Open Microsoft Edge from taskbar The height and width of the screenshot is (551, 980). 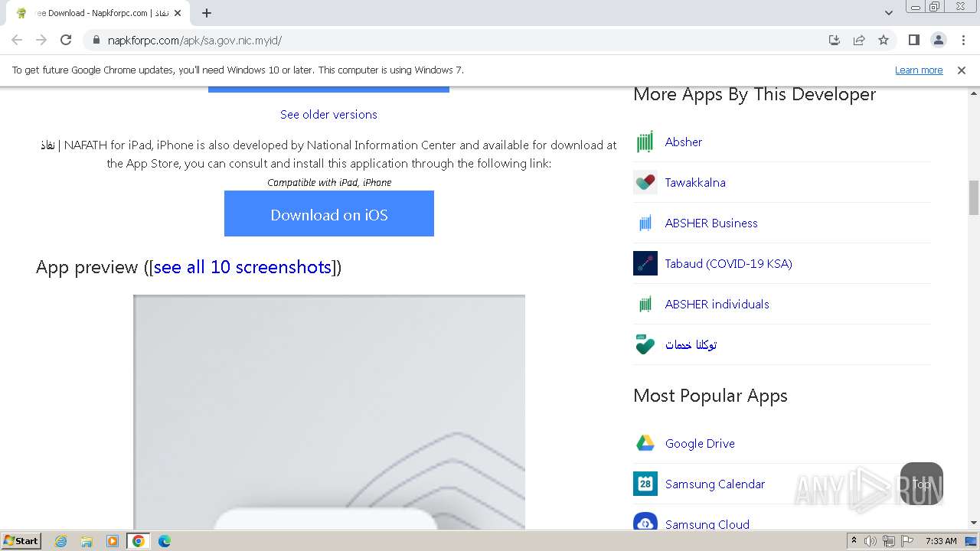tap(164, 541)
